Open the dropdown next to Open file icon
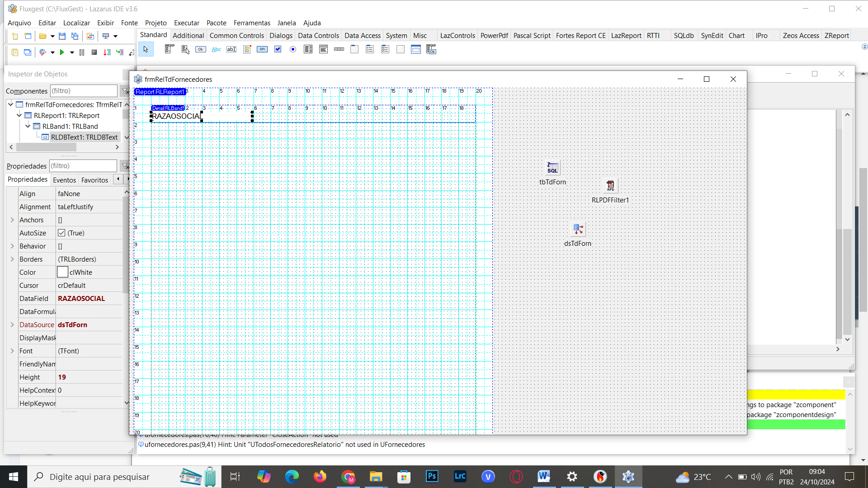This screenshot has height=488, width=868. coord(52,37)
